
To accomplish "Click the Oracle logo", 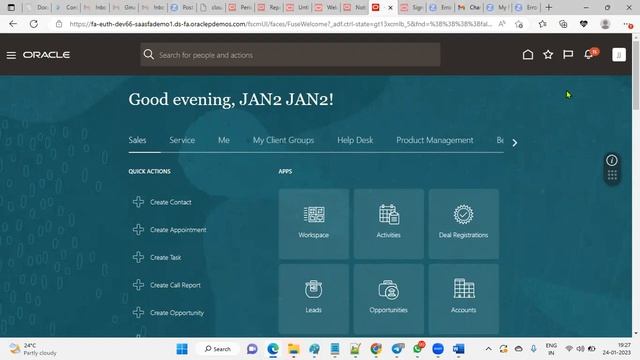I will [x=46, y=55].
